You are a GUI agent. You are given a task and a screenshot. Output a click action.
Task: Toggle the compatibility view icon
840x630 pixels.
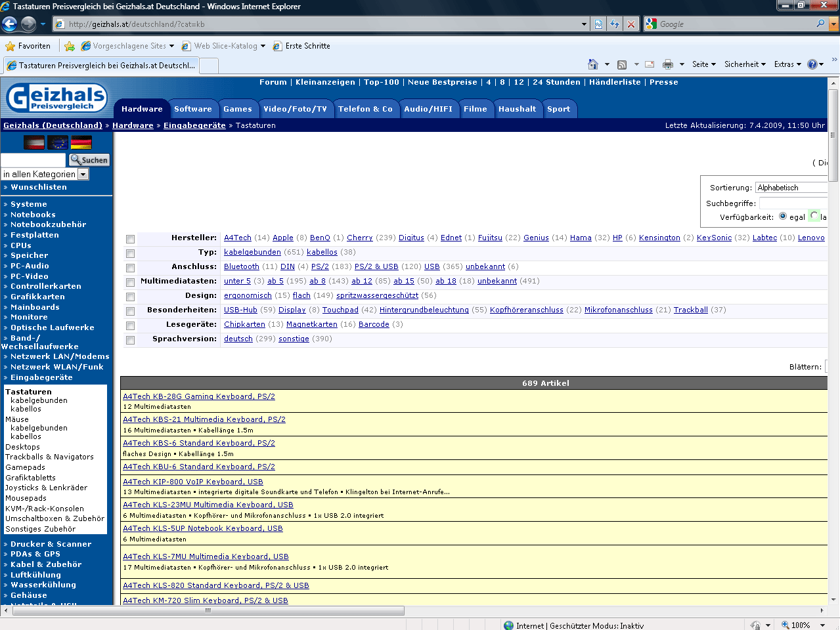click(598, 24)
